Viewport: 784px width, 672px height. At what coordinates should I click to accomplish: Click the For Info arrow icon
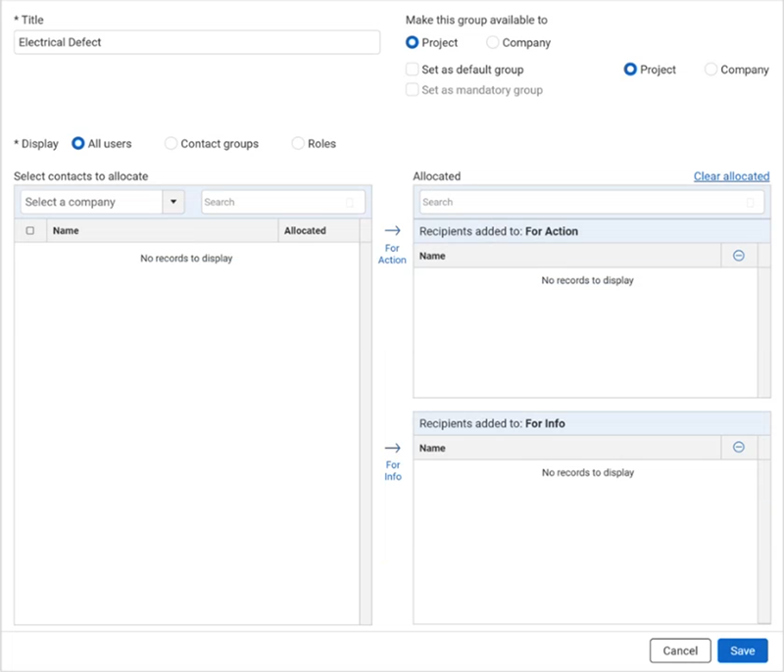pos(393,448)
